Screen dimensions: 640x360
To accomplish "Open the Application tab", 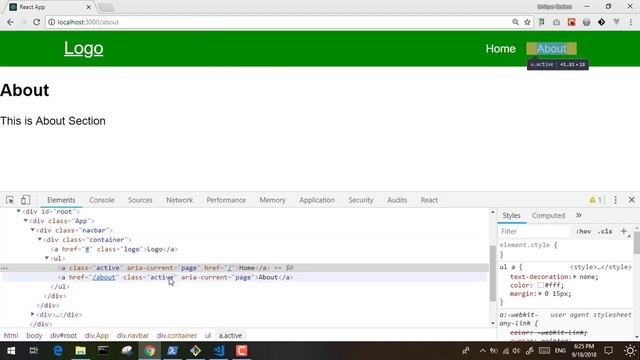I will [317, 200].
